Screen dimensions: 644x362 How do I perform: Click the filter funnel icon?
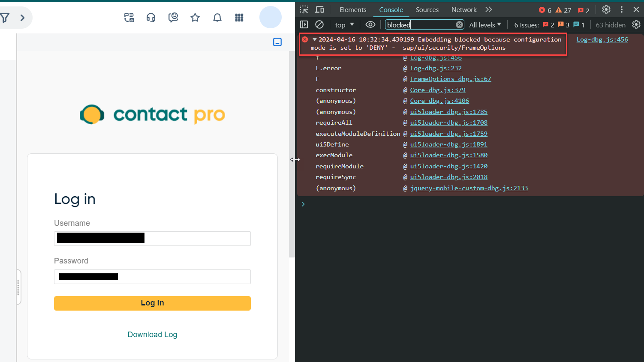tap(4, 18)
